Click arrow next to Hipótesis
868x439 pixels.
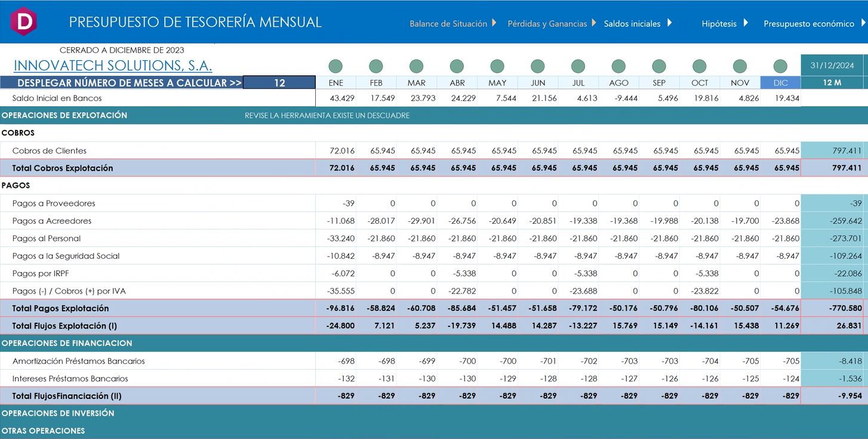745,23
